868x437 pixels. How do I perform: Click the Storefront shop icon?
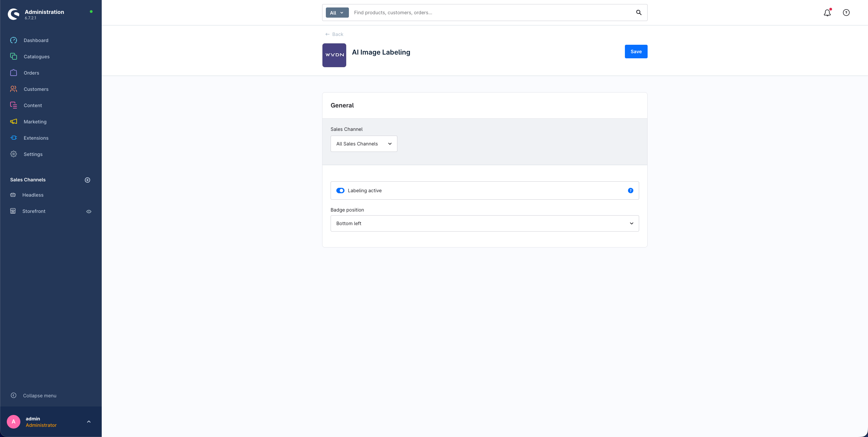point(13,211)
